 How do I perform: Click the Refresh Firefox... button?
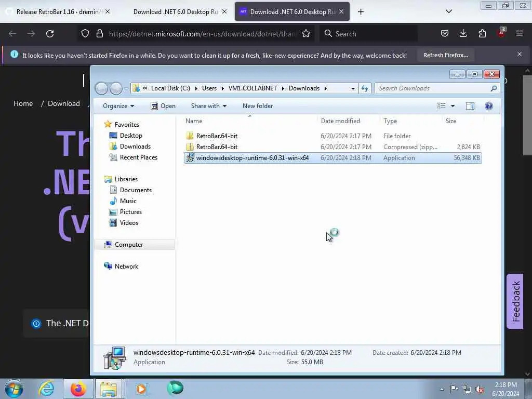pos(445,55)
